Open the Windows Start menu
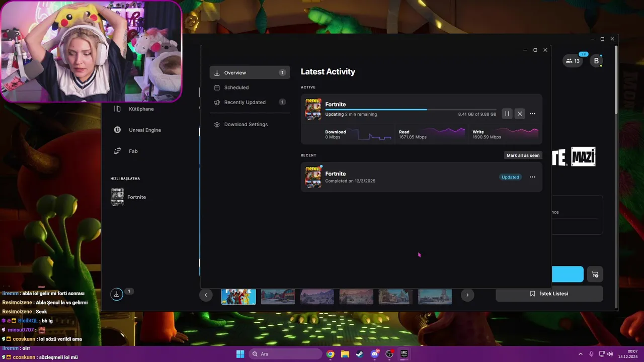This screenshot has width=644, height=362. (240, 354)
